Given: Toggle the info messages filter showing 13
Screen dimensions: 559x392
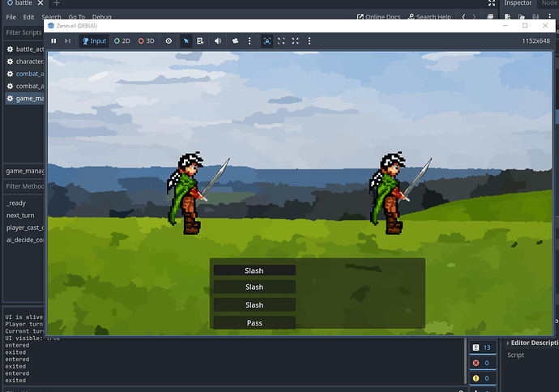Looking at the screenshot, I should click(481, 347).
